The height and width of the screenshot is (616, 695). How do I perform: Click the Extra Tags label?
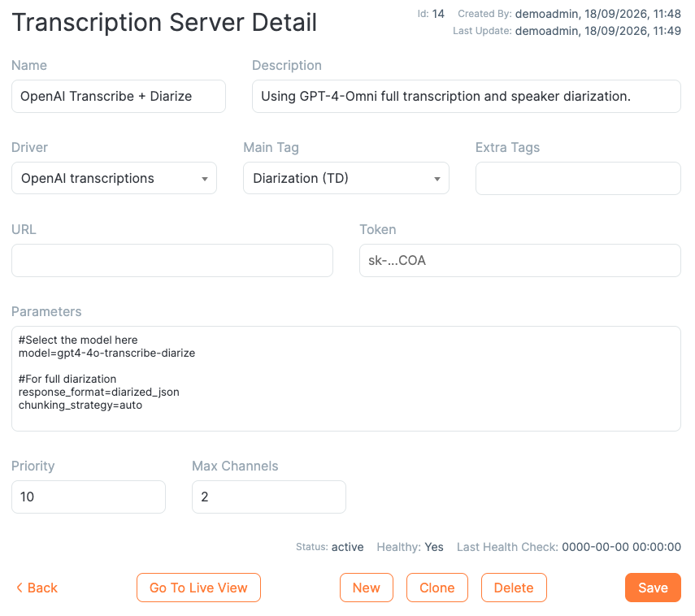pyautogui.click(x=507, y=147)
